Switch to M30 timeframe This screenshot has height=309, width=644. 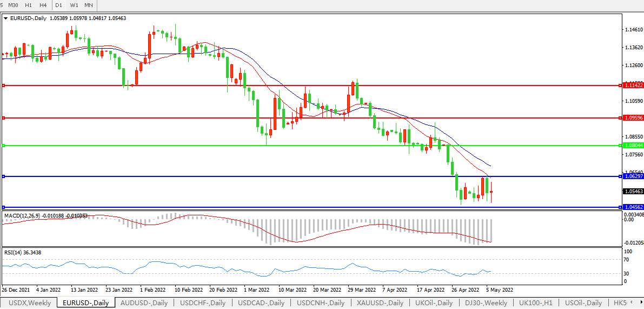pos(13,5)
